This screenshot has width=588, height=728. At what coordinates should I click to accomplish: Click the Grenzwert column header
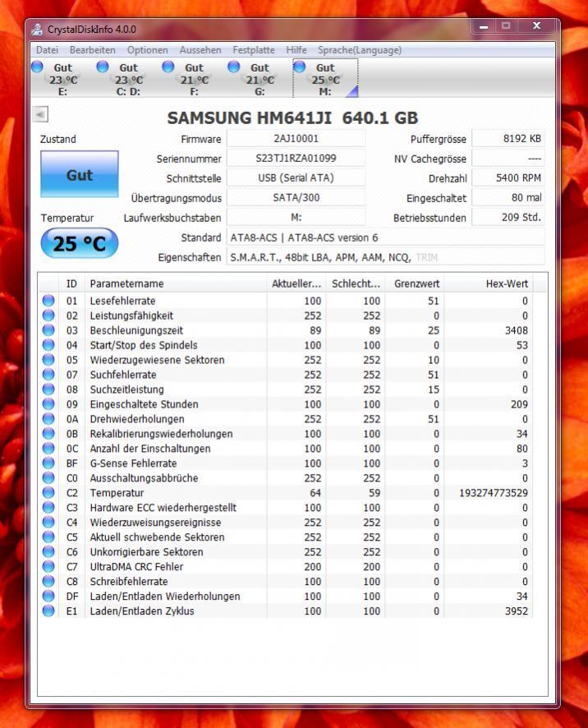[415, 283]
